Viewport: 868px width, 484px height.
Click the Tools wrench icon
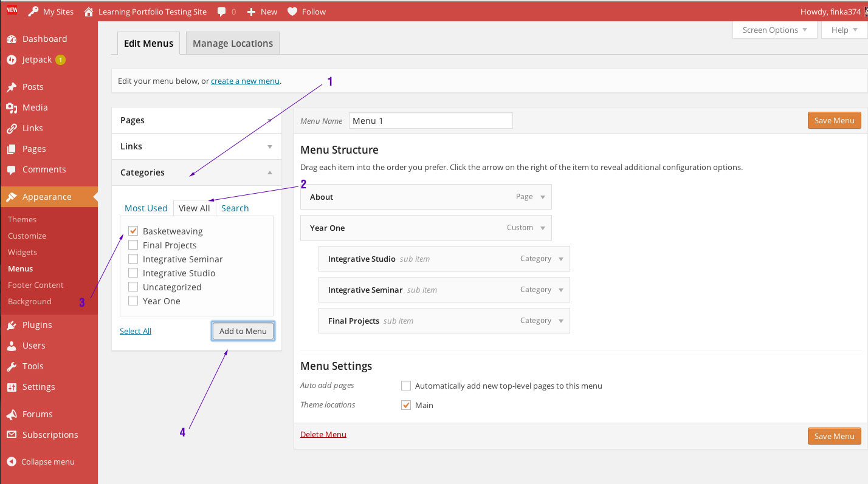point(11,366)
